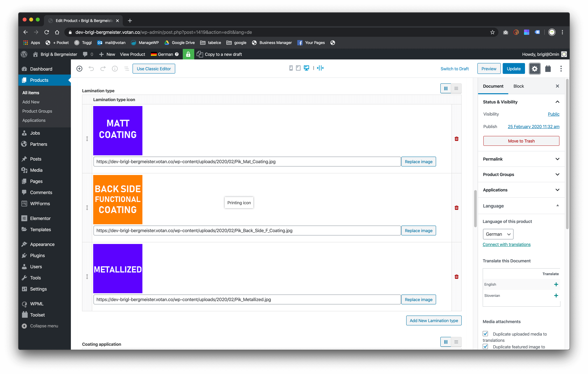Open the content structure info icon

(115, 69)
